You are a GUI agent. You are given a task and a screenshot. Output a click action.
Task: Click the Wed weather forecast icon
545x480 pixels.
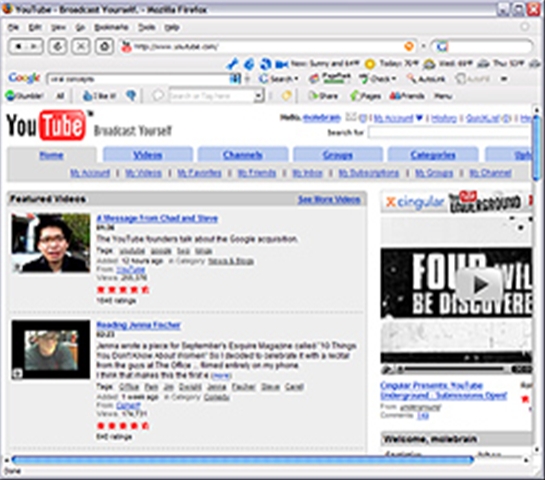[430, 64]
